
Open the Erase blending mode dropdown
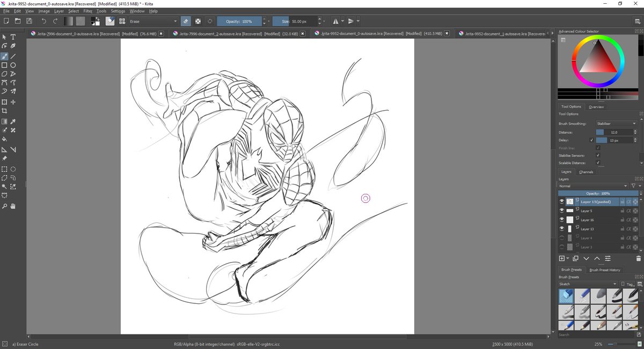click(x=152, y=21)
